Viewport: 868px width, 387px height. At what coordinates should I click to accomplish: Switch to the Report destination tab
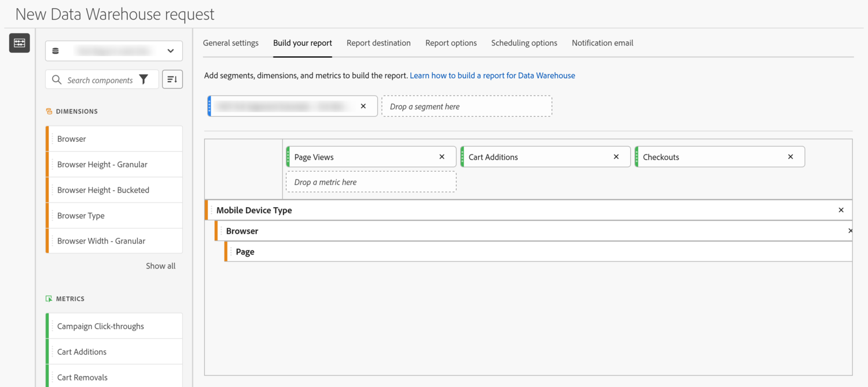click(378, 43)
